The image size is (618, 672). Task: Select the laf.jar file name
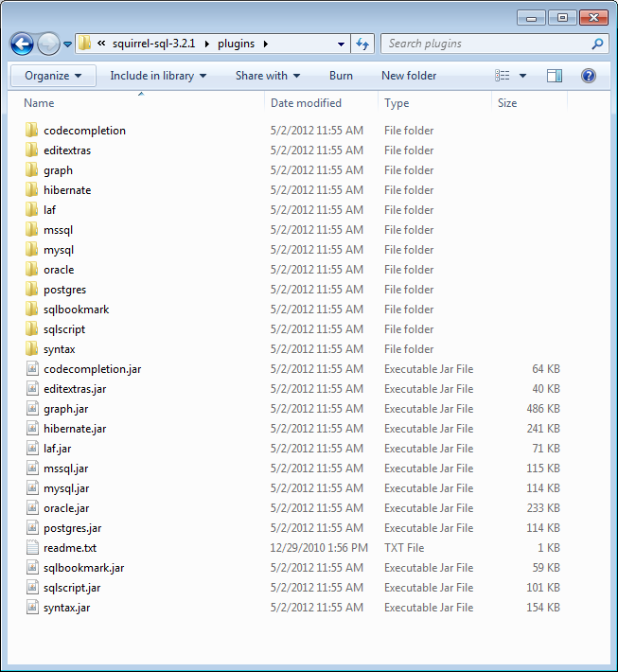click(x=58, y=449)
